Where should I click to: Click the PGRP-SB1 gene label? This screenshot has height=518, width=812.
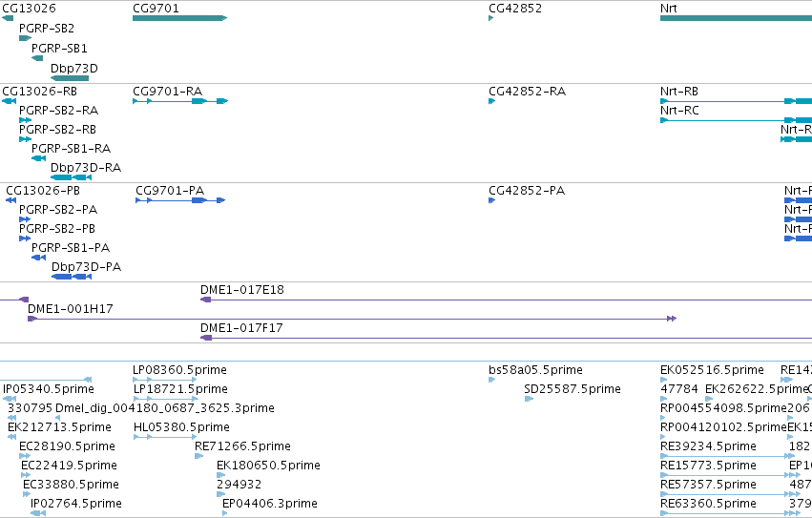[x=59, y=48]
